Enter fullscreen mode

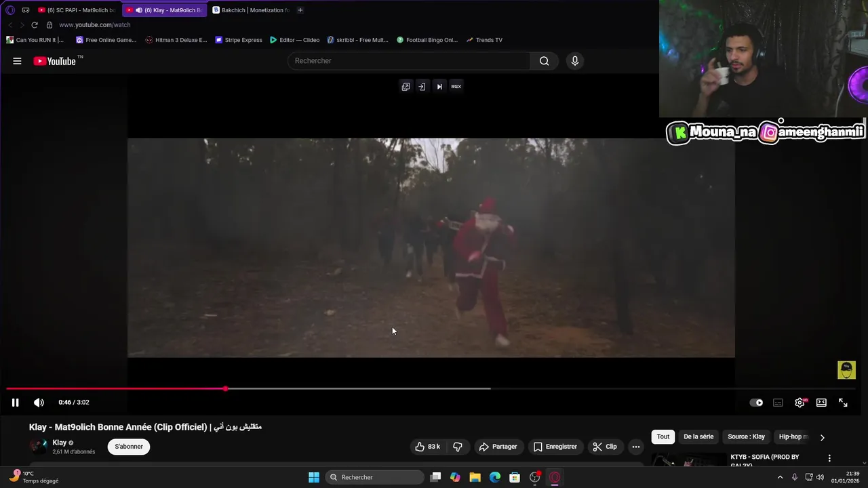(843, 403)
